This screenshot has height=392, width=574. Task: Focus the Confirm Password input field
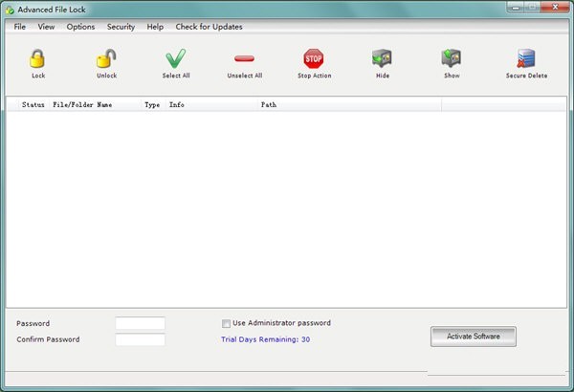point(141,339)
